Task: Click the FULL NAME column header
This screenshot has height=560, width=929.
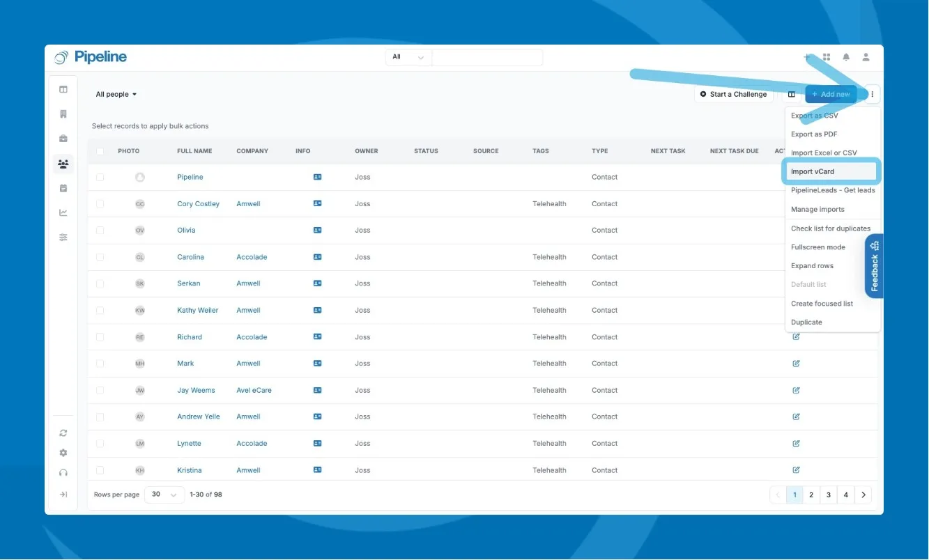Action: pos(194,151)
